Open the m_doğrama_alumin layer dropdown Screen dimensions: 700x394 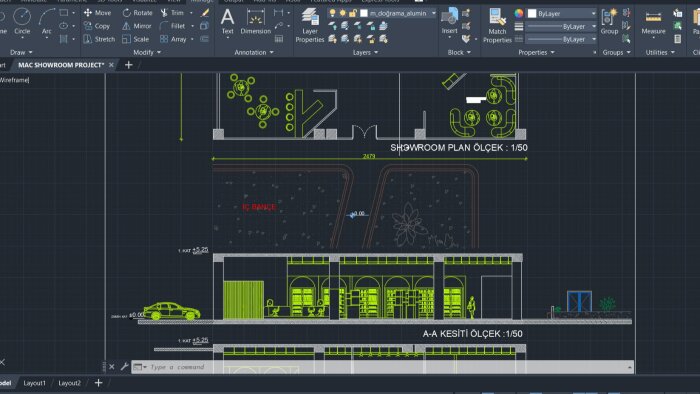[x=433, y=13]
